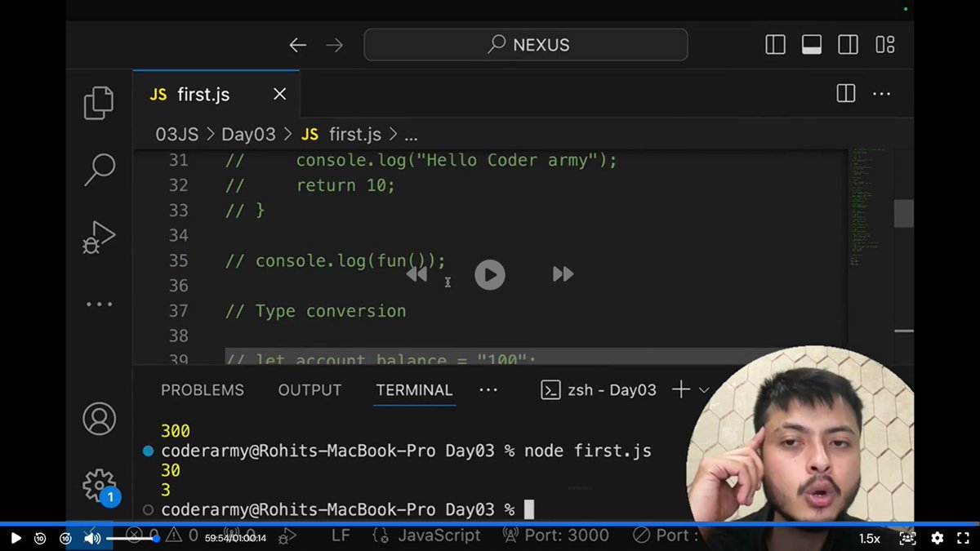Open the Accounts menu icon

click(99, 420)
